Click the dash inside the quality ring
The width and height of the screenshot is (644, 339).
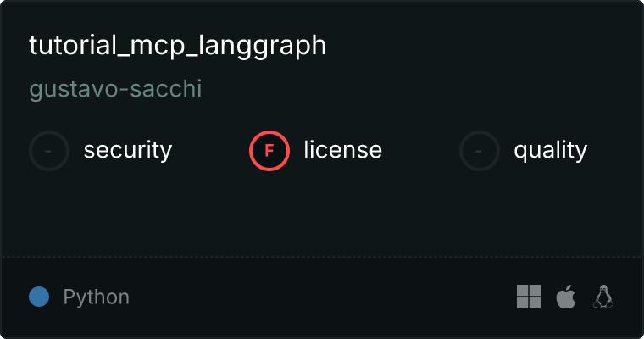tap(479, 151)
